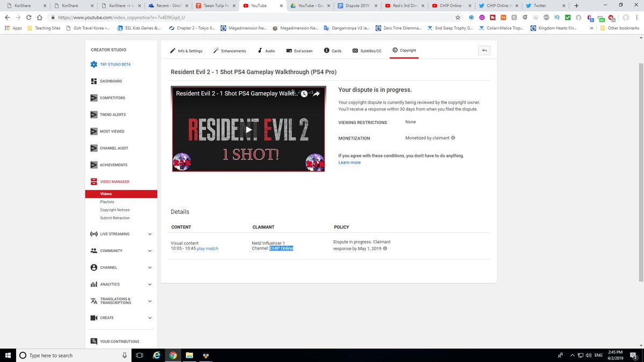Show more bookmarks with the chevron

[x=591, y=28]
